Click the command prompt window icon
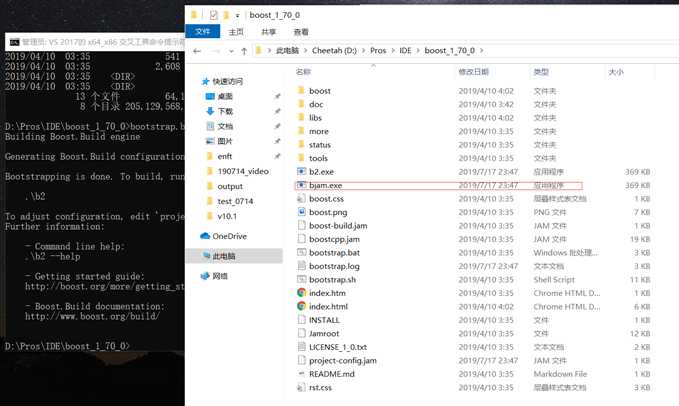 point(14,42)
